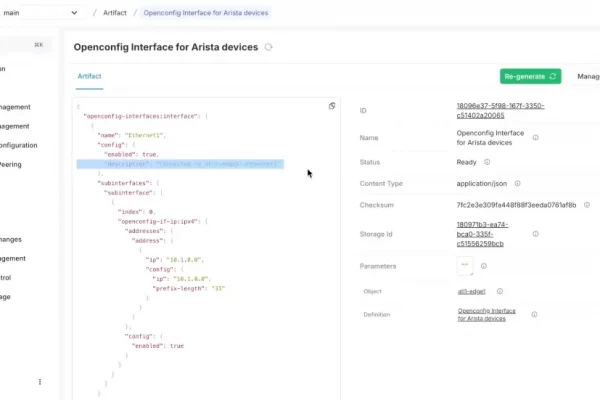Image resolution: width=600 pixels, height=400 pixels.
Task: Click the Re-generate button
Action: 530,77
